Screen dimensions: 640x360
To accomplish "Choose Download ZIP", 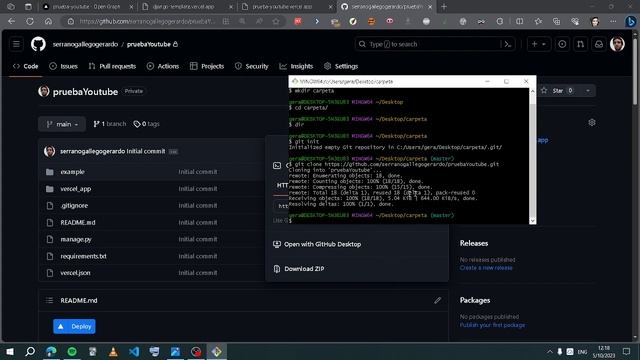I will 299,269.
